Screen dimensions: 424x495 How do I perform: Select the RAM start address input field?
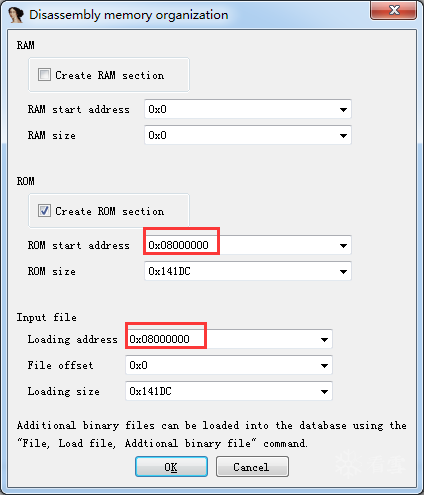click(x=241, y=109)
